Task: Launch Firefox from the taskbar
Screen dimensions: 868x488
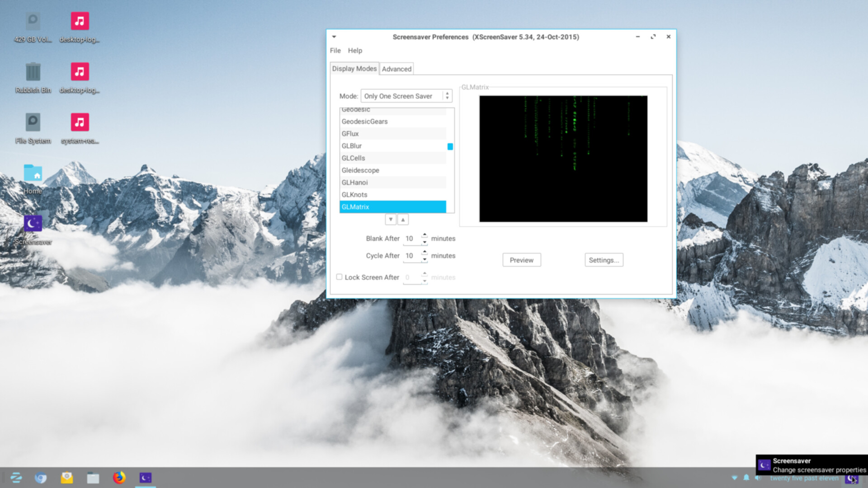Action: pos(119,478)
